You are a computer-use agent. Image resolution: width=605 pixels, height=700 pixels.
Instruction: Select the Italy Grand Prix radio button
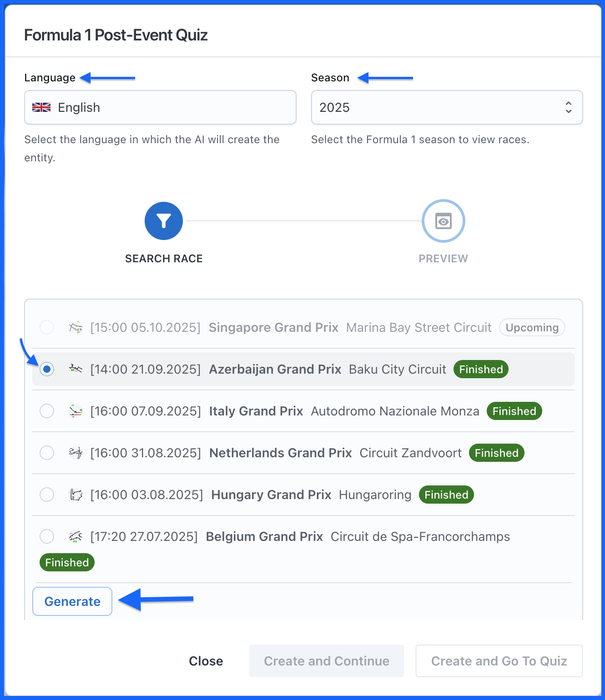tap(47, 411)
